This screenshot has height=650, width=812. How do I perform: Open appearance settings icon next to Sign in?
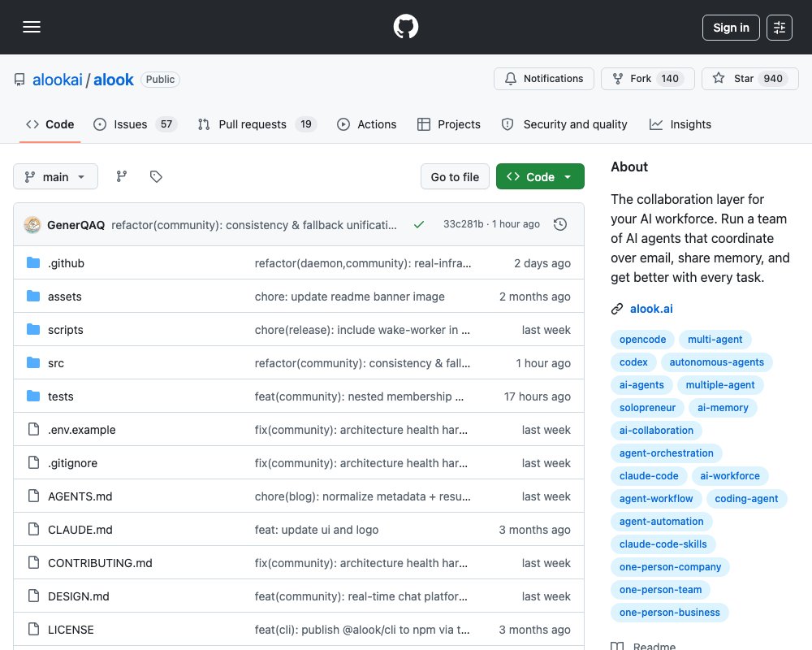coord(779,28)
